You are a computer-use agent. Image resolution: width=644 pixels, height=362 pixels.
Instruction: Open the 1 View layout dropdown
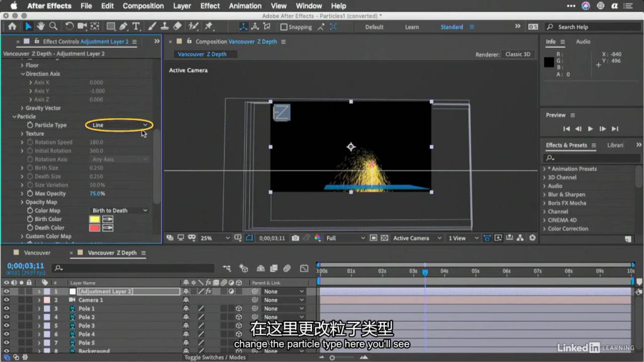click(x=464, y=238)
